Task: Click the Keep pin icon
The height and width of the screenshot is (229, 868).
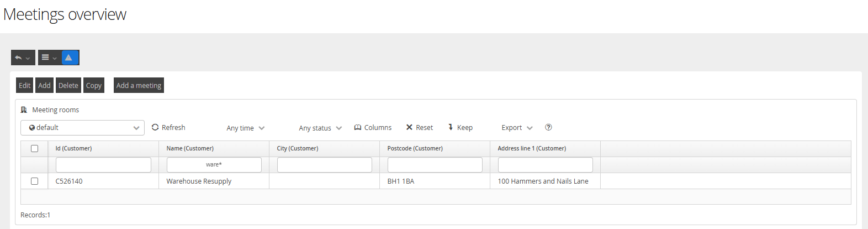Action: point(451,127)
